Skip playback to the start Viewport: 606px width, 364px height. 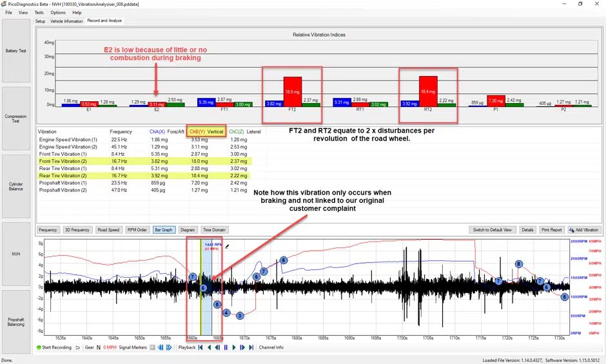click(200, 347)
